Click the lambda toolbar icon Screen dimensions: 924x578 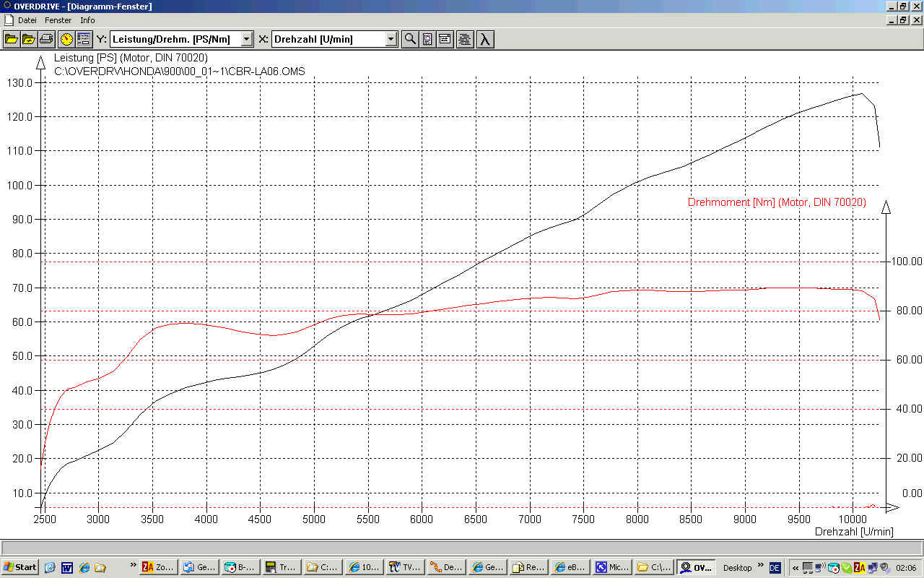[485, 39]
